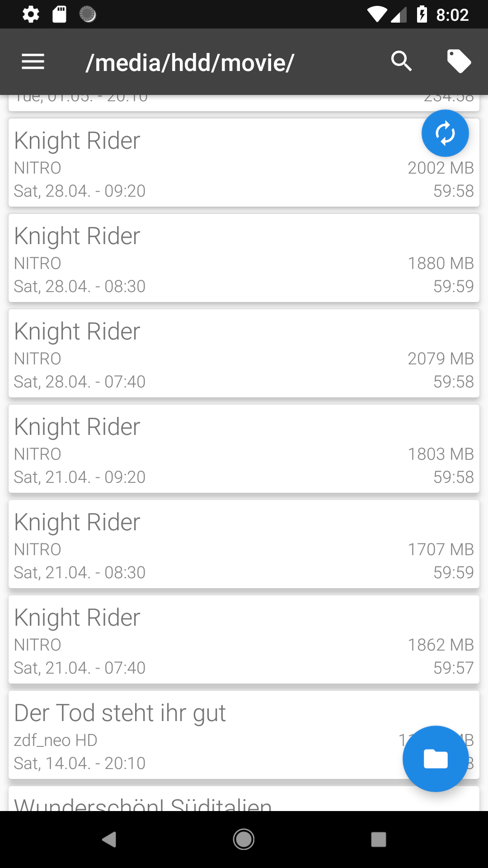Open the hamburger navigation menu
This screenshot has width=488, height=868.
(x=33, y=61)
